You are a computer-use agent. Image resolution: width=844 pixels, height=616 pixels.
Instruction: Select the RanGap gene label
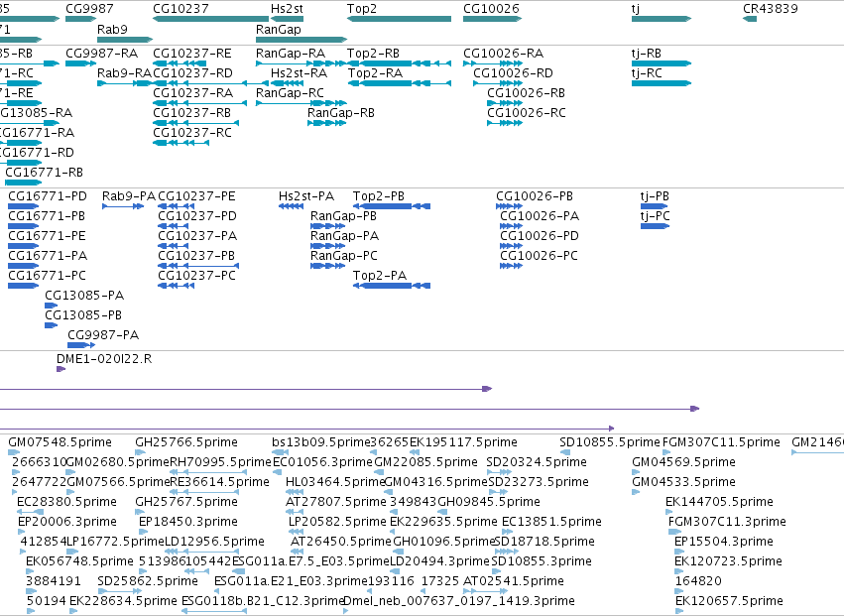click(279, 29)
